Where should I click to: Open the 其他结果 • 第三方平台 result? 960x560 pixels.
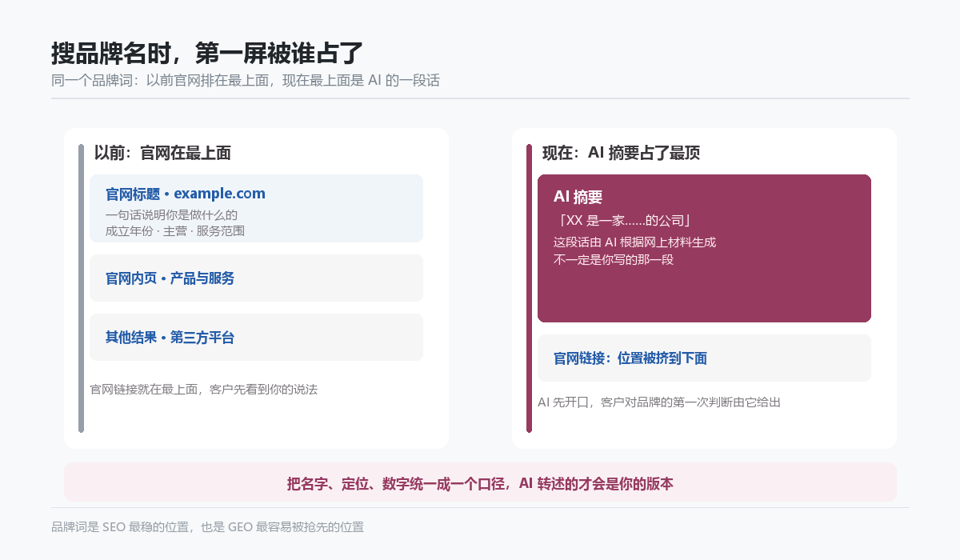tap(256, 338)
